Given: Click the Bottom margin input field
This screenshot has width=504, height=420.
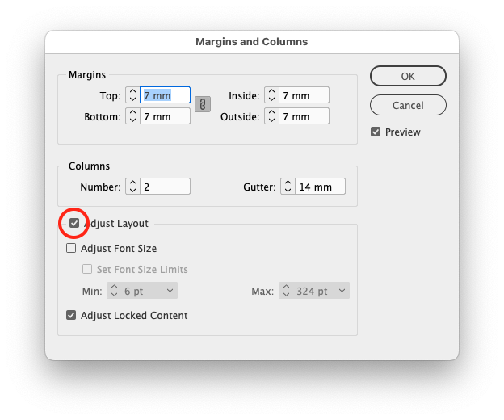Looking at the screenshot, I should coord(166,116).
